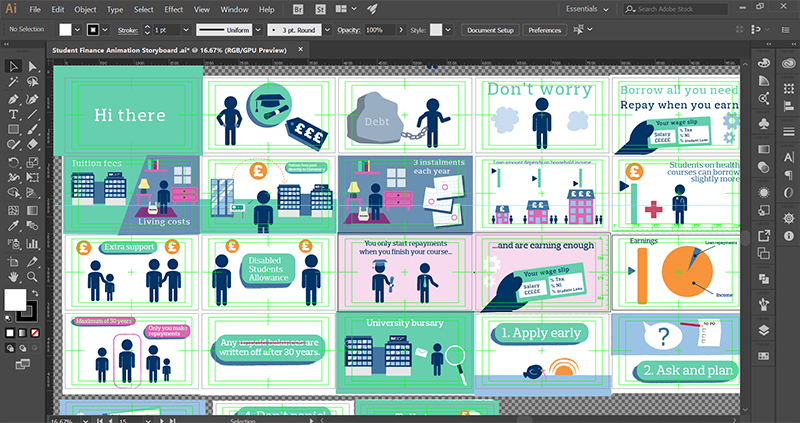Select the Artboard tool
The image size is (800, 423).
(x=14, y=261)
